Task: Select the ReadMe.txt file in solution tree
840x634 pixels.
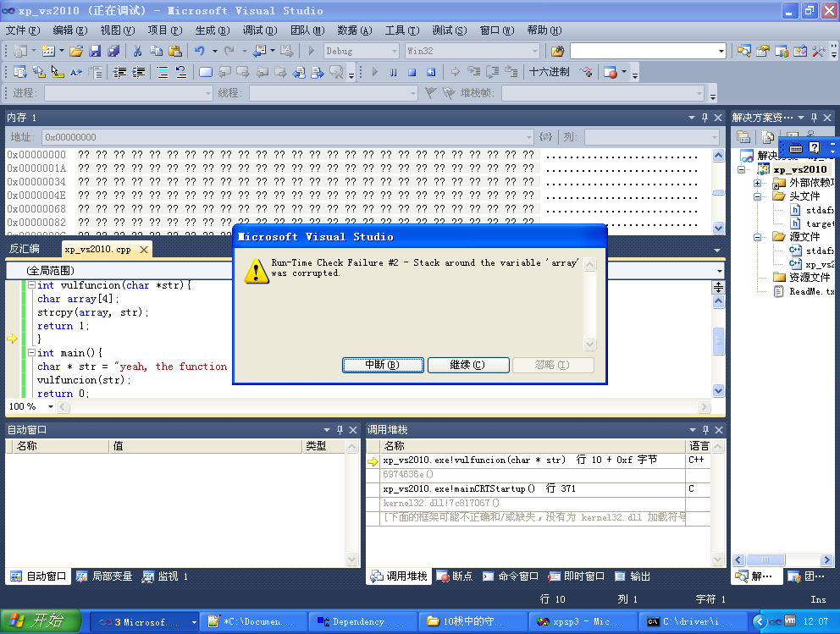Action: tap(804, 291)
